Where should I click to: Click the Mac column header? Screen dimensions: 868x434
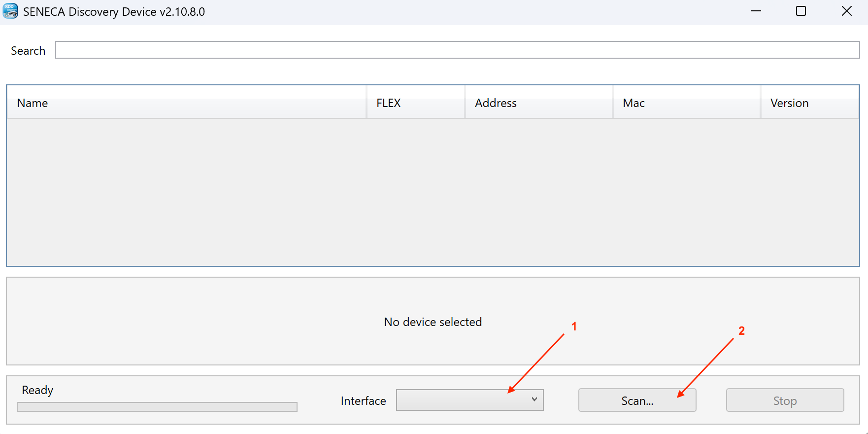click(x=687, y=103)
